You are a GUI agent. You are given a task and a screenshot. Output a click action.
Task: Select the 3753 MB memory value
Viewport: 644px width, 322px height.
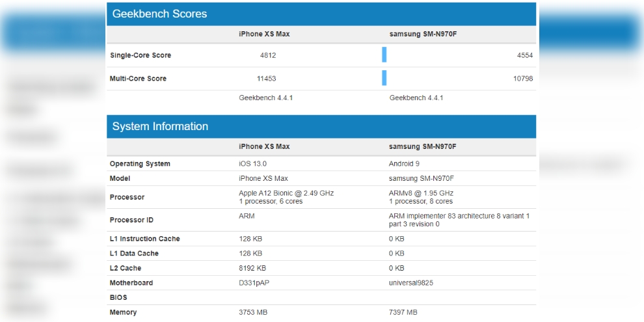coord(253,312)
